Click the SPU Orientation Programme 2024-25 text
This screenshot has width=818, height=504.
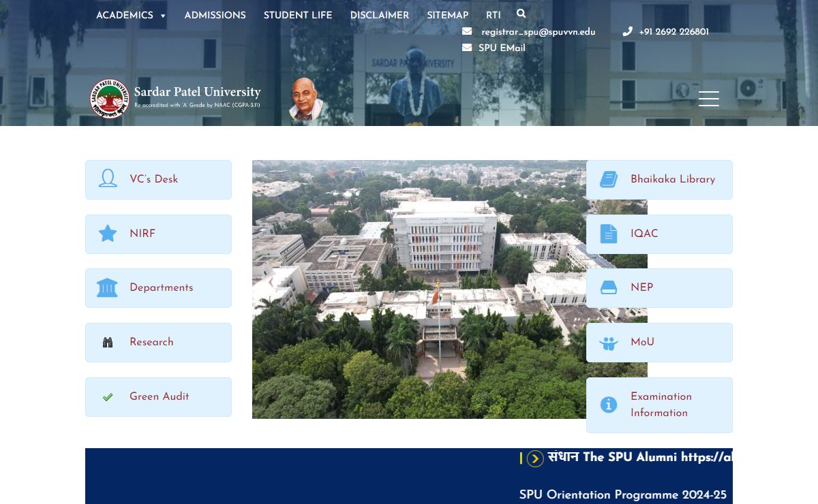click(x=623, y=495)
